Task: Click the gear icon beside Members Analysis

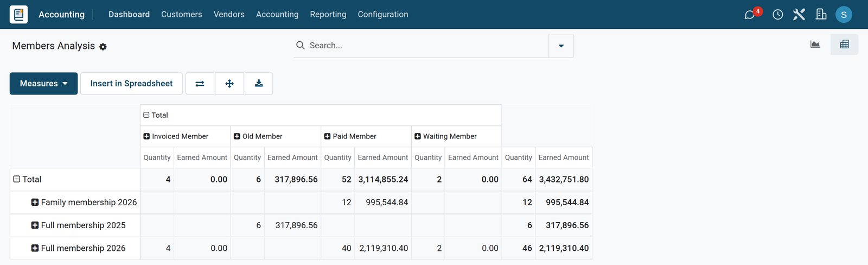Action: point(103,47)
